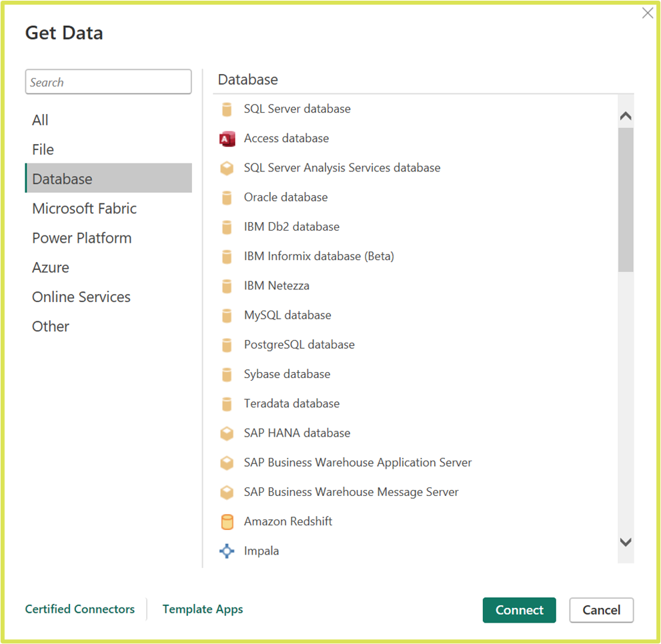Select the 'Impala' text
The height and width of the screenshot is (644, 661).
pyautogui.click(x=261, y=551)
